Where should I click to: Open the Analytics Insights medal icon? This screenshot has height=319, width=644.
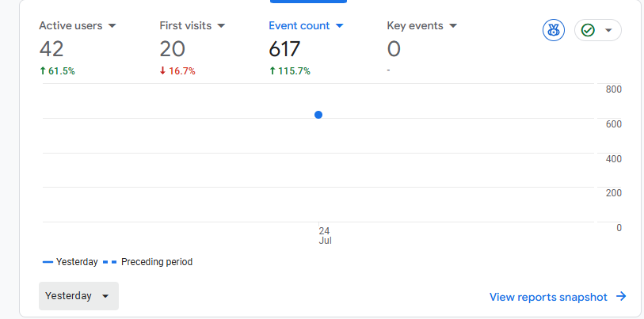[x=553, y=30]
